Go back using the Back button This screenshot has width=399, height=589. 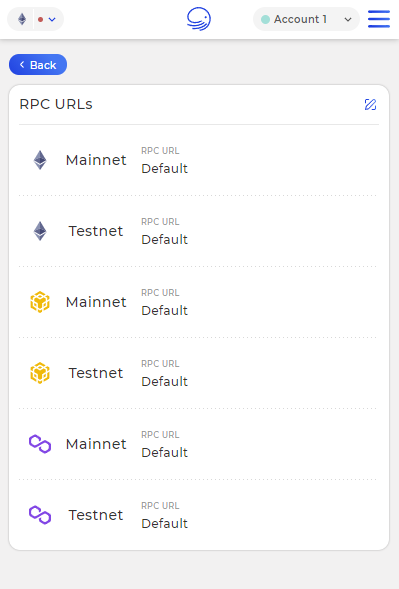(38, 65)
